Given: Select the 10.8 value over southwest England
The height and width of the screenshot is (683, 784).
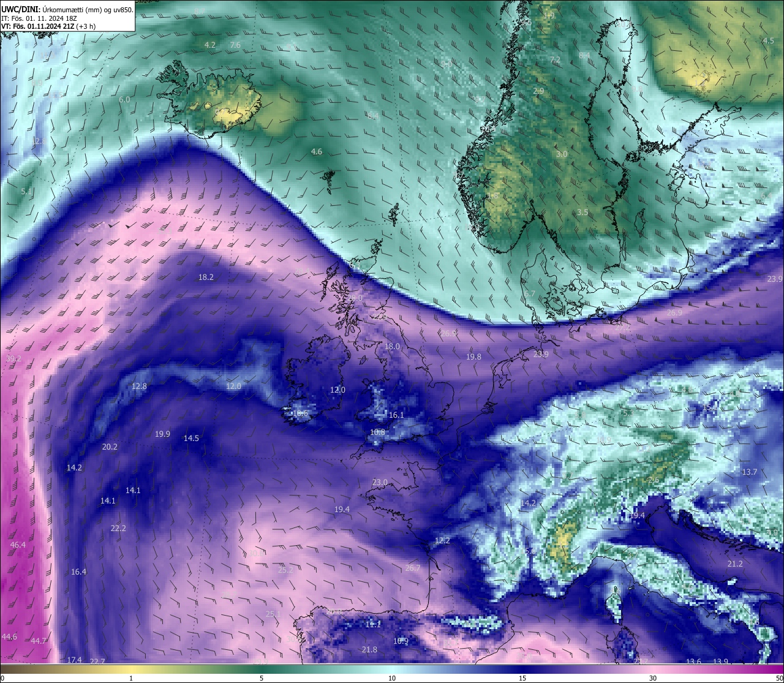Looking at the screenshot, I should pos(377,432).
